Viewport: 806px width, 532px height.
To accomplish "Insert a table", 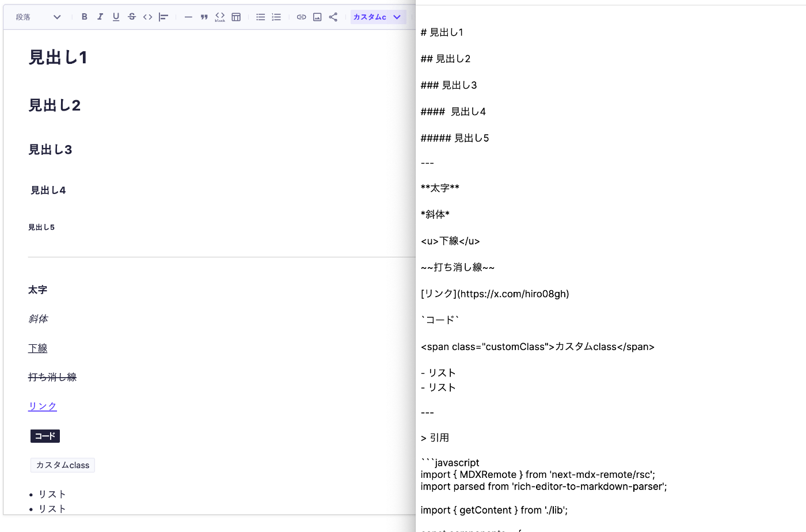I will 236,17.
